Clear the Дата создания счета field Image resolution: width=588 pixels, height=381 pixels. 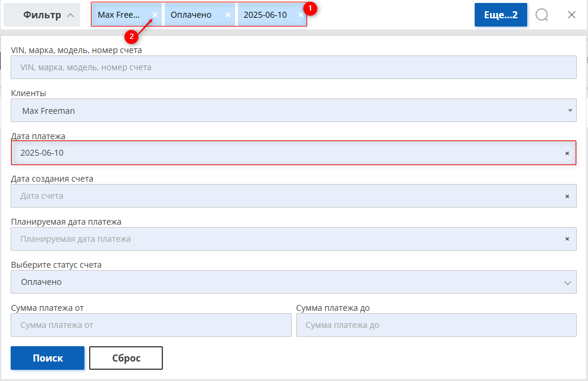(x=567, y=196)
